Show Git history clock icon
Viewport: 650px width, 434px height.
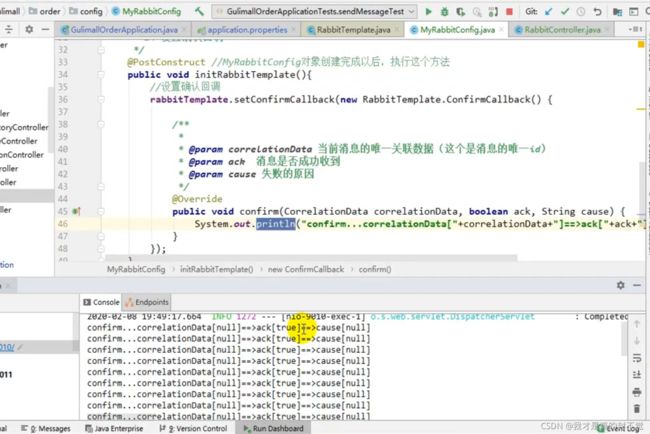tap(581, 12)
